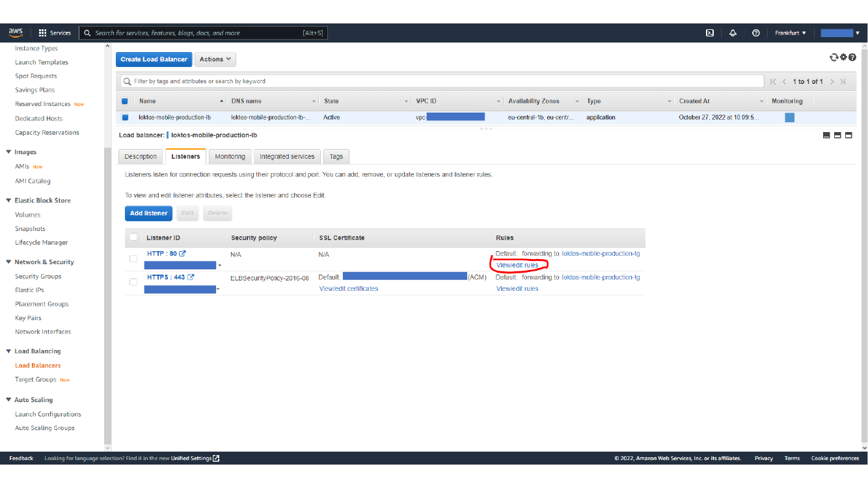Image resolution: width=868 pixels, height=488 pixels.
Task: Select the Listeners tab
Action: coord(185,157)
